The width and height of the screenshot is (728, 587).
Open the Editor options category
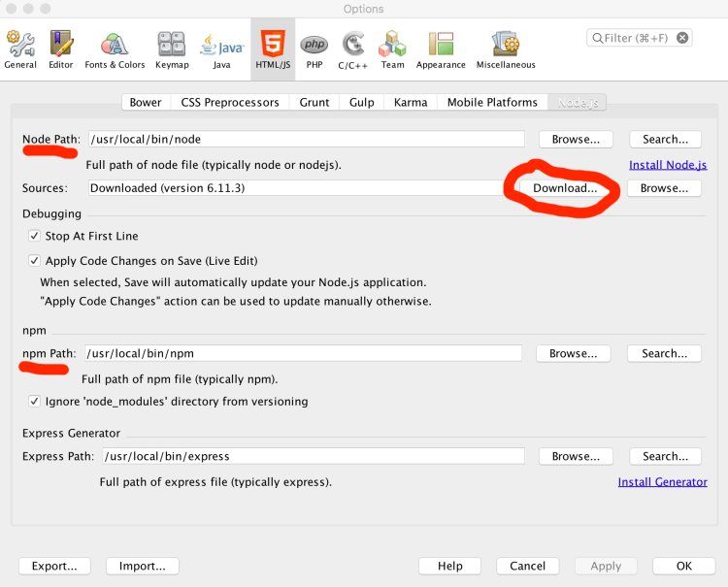[x=61, y=49]
